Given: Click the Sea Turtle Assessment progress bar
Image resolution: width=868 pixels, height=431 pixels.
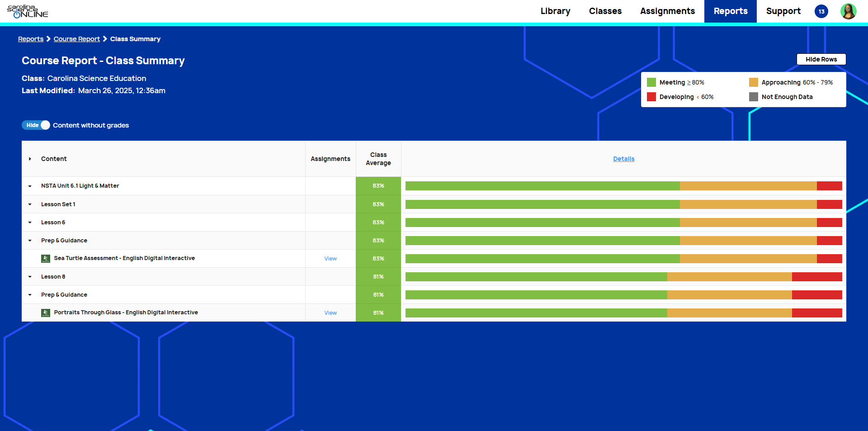Looking at the screenshot, I should (623, 259).
